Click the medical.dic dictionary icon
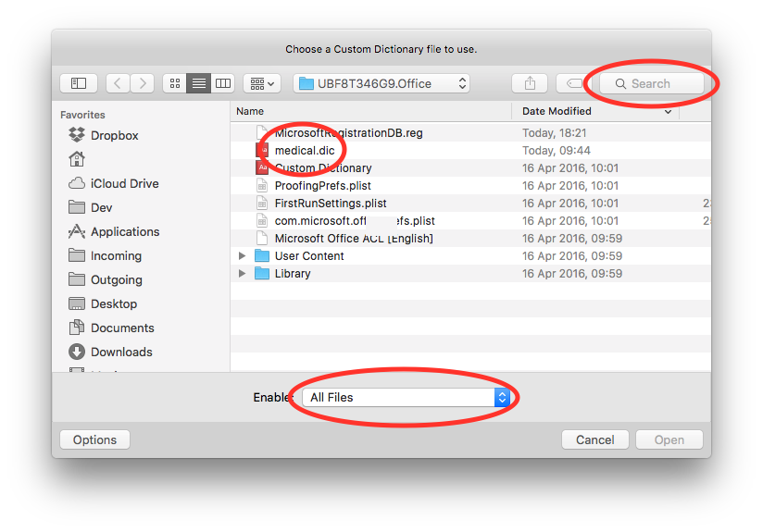 pyautogui.click(x=262, y=150)
